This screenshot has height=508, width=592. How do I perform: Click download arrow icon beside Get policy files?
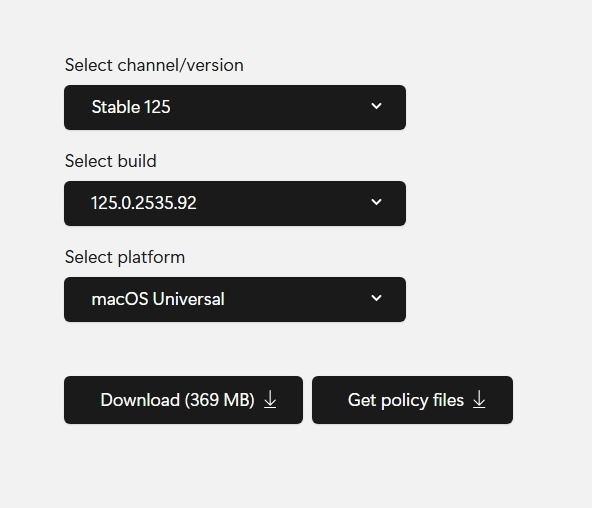479,400
